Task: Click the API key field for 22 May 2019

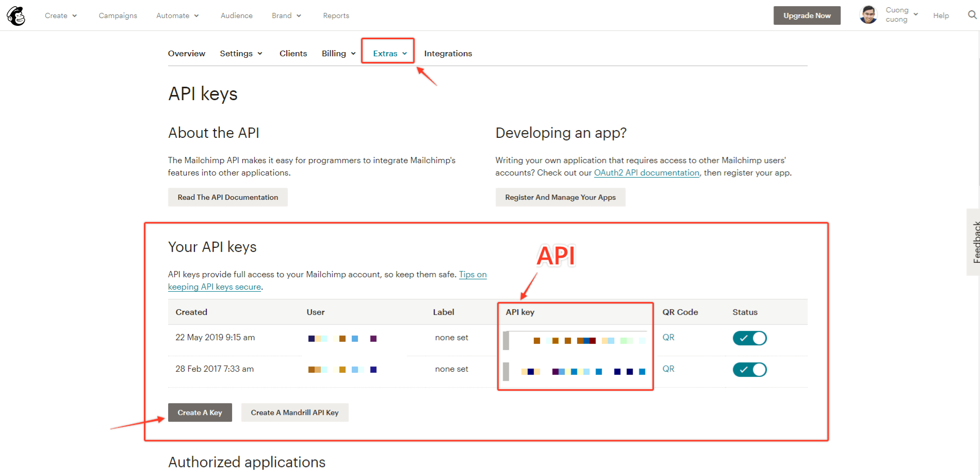Action: 575,340
